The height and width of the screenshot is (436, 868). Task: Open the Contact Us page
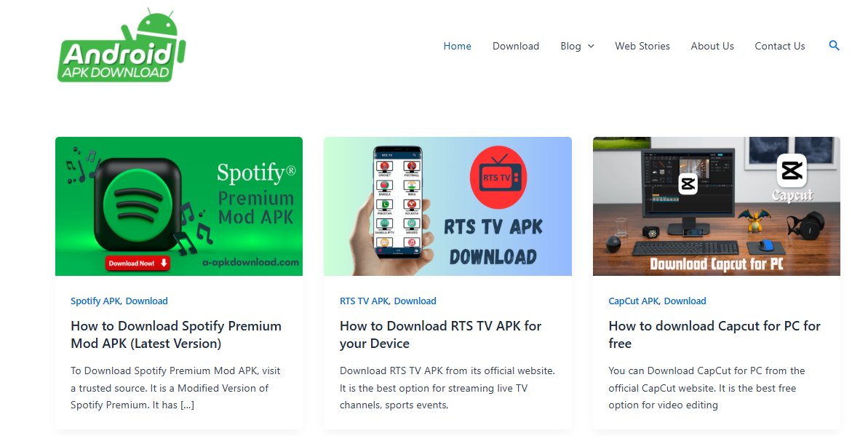(x=779, y=46)
